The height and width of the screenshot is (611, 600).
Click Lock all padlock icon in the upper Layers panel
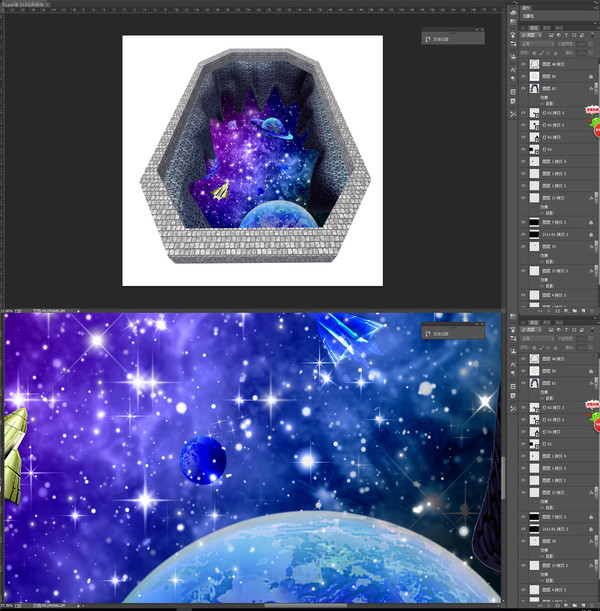[556, 53]
